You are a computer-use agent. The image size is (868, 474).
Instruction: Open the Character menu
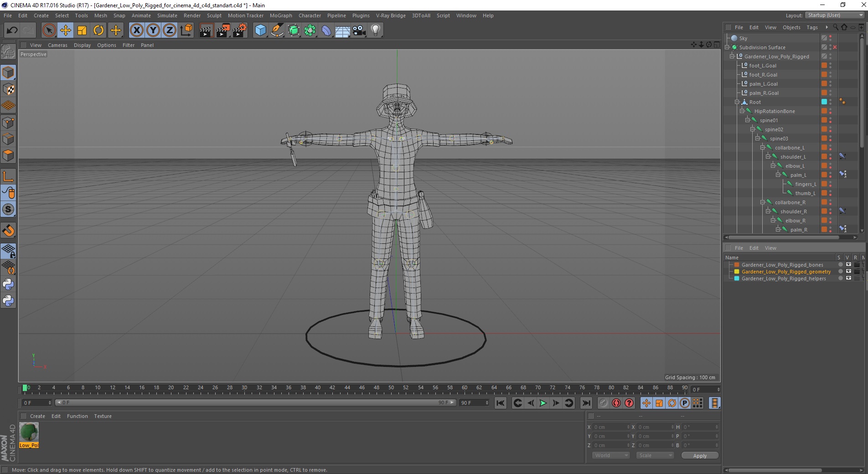[310, 15]
